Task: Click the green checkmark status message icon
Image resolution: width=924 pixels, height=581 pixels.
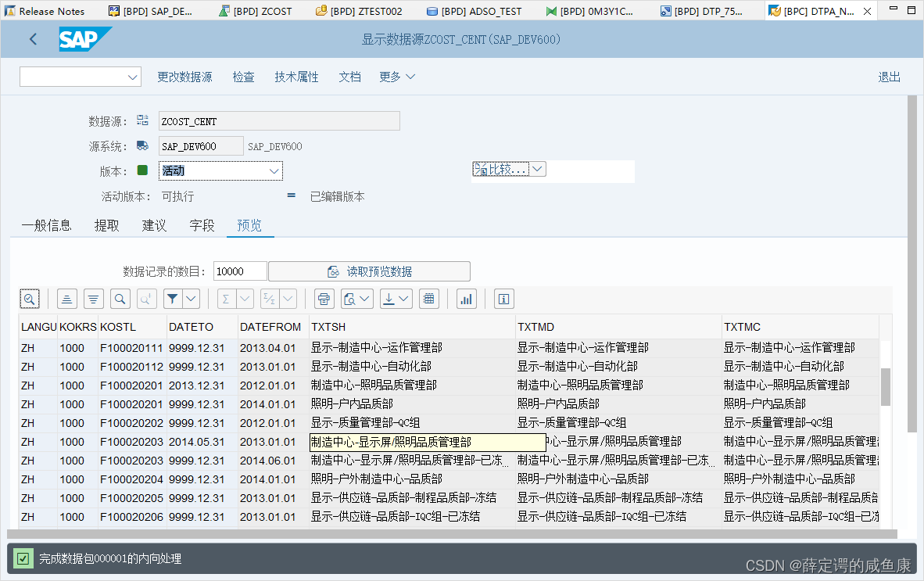Action: [23, 558]
